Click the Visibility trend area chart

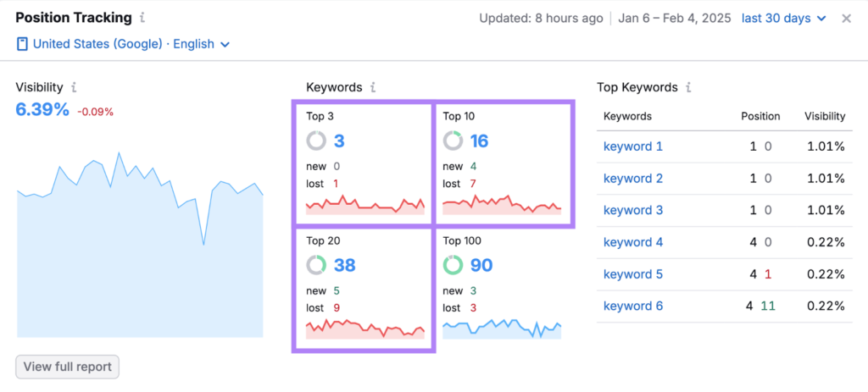pos(140,254)
